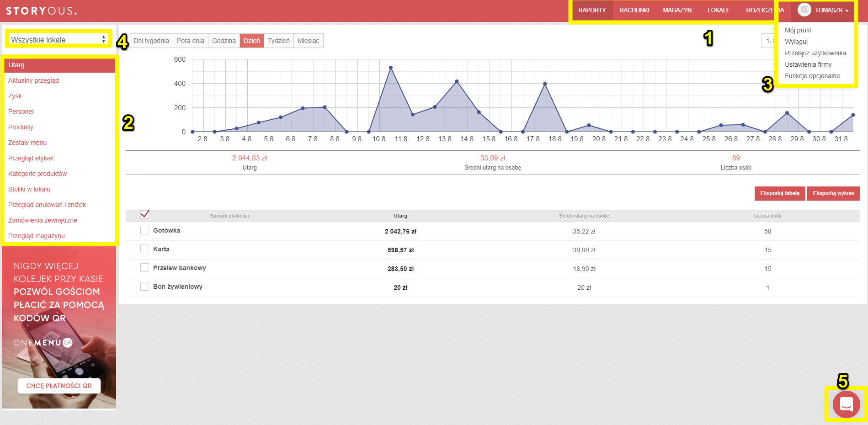Screen dimensions: 868x425
Task: Select the Dzień tab
Action: pyautogui.click(x=252, y=41)
